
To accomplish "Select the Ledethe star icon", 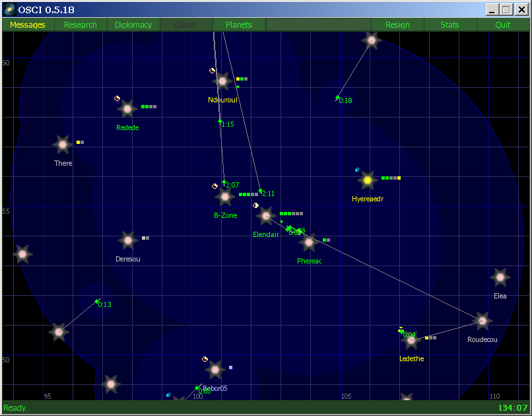I will coord(411,340).
